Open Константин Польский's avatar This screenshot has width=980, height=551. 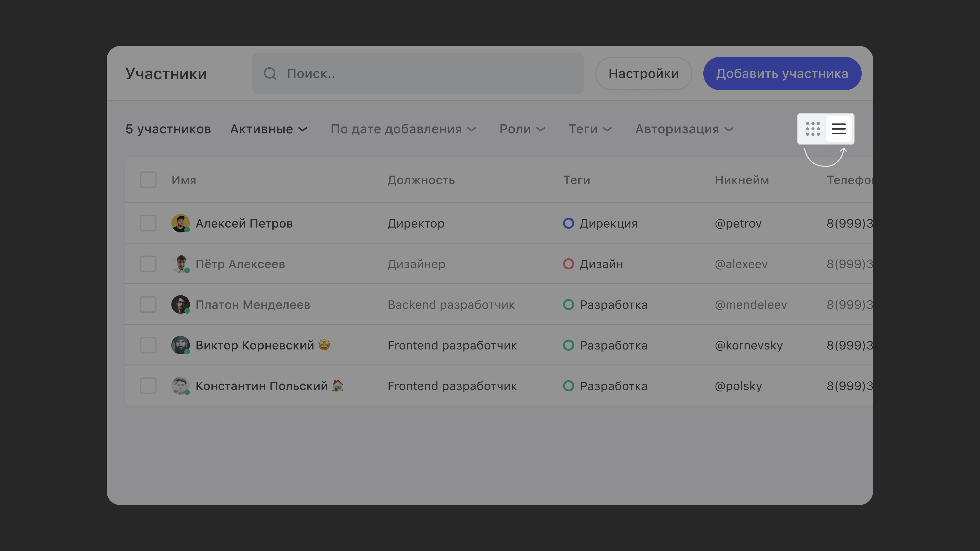(180, 386)
